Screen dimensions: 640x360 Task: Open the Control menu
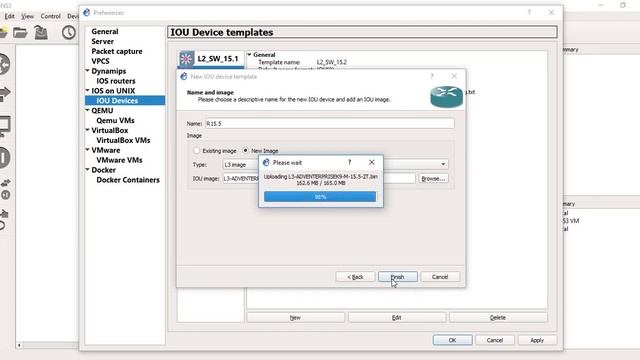pyautogui.click(x=51, y=16)
